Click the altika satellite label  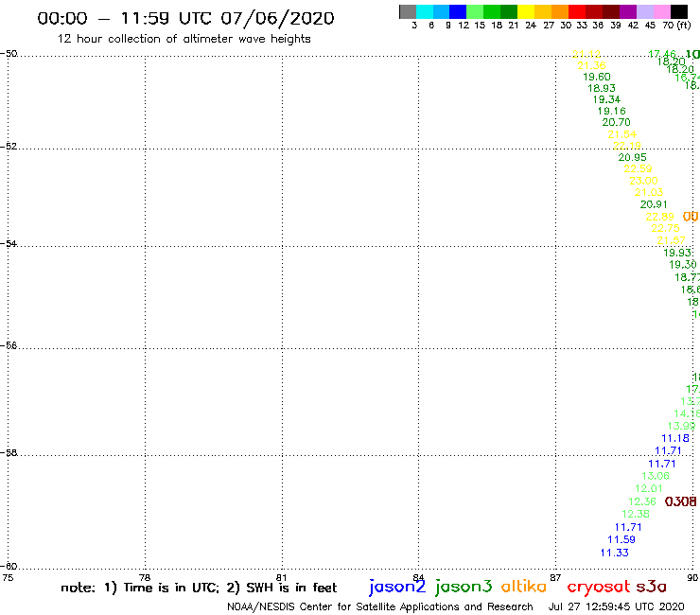[524, 587]
